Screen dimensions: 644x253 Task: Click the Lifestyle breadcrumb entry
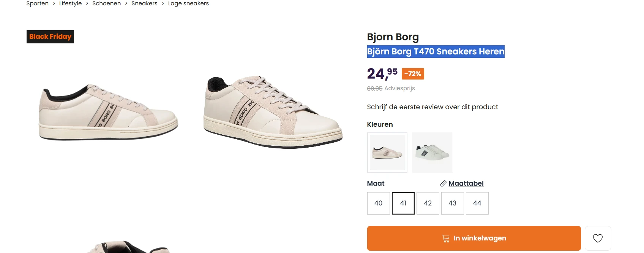pyautogui.click(x=70, y=3)
